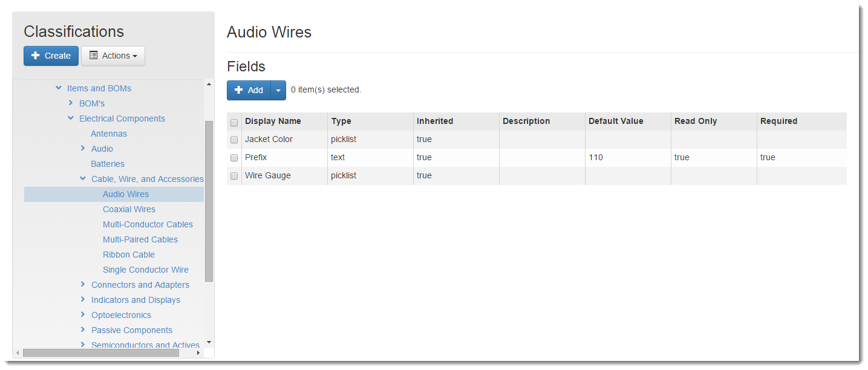Image resolution: width=868 pixels, height=370 pixels.
Task: Expand the Passive Components node
Action: 83,329
